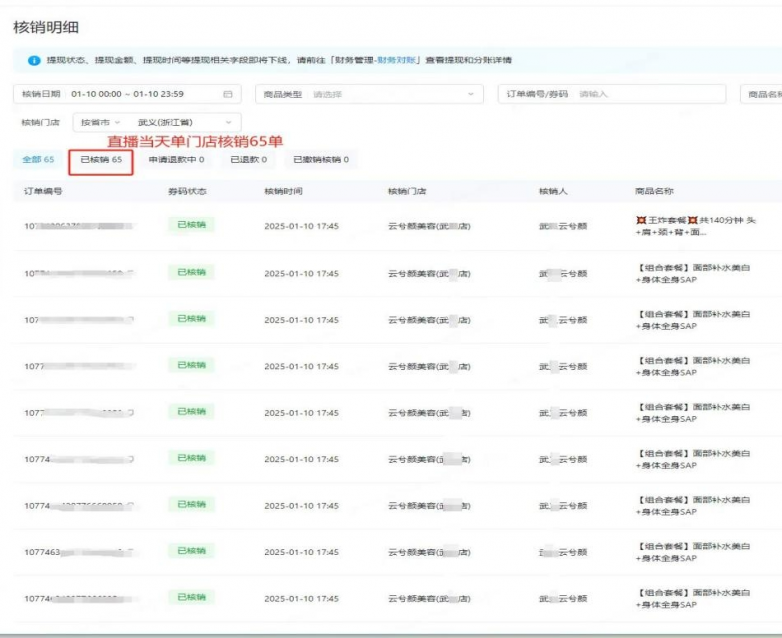Select the 已撤销核销 0 tab
The height and width of the screenshot is (638, 782).
click(x=320, y=159)
